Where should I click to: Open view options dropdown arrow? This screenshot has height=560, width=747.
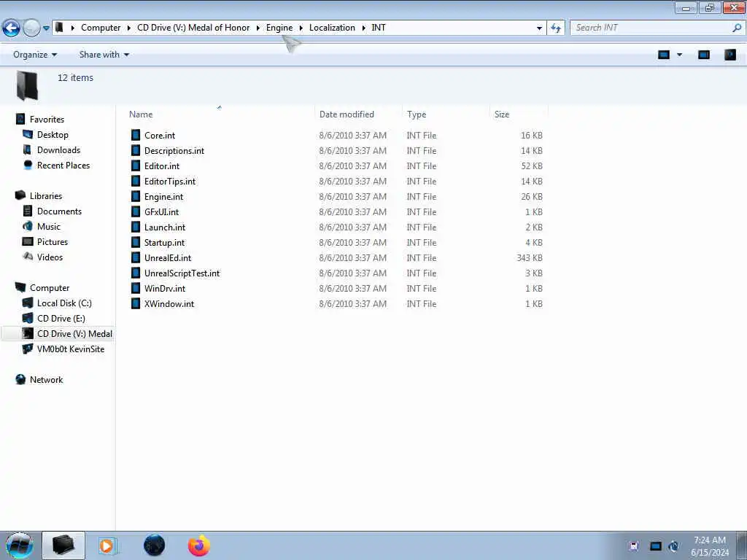679,55
